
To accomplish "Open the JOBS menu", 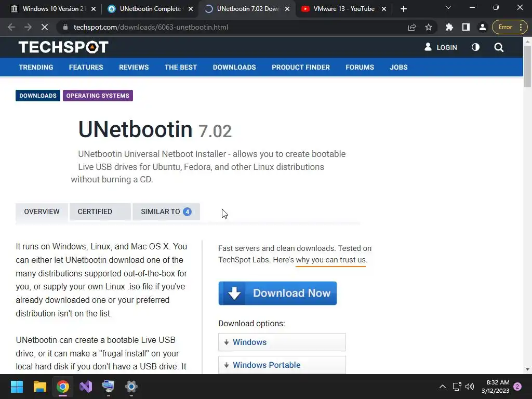I will click(x=398, y=67).
